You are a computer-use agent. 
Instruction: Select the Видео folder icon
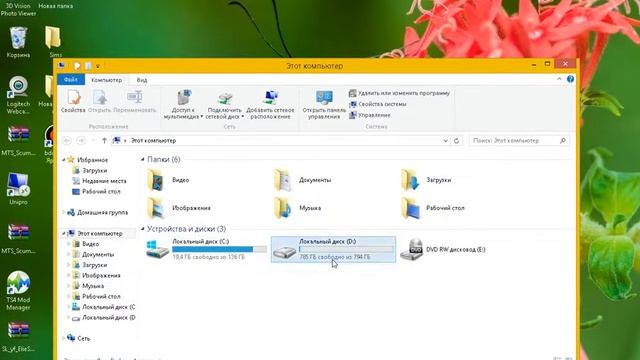coord(156,180)
